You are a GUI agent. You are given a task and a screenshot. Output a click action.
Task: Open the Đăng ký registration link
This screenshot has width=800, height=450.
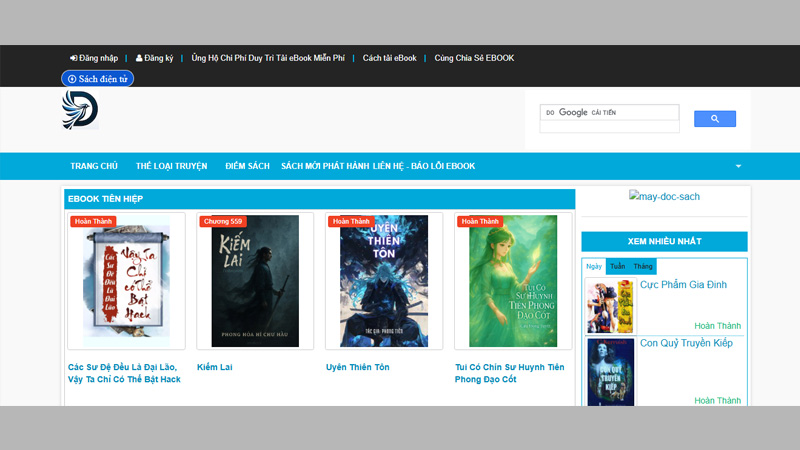pos(154,58)
